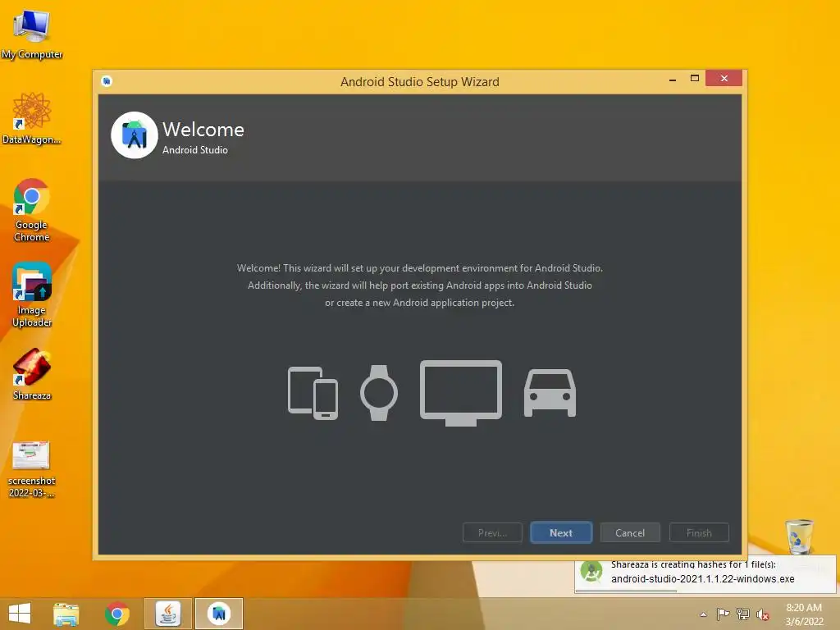Cancel the Android Studio Setup Wizard
The image size is (840, 630).
630,532
